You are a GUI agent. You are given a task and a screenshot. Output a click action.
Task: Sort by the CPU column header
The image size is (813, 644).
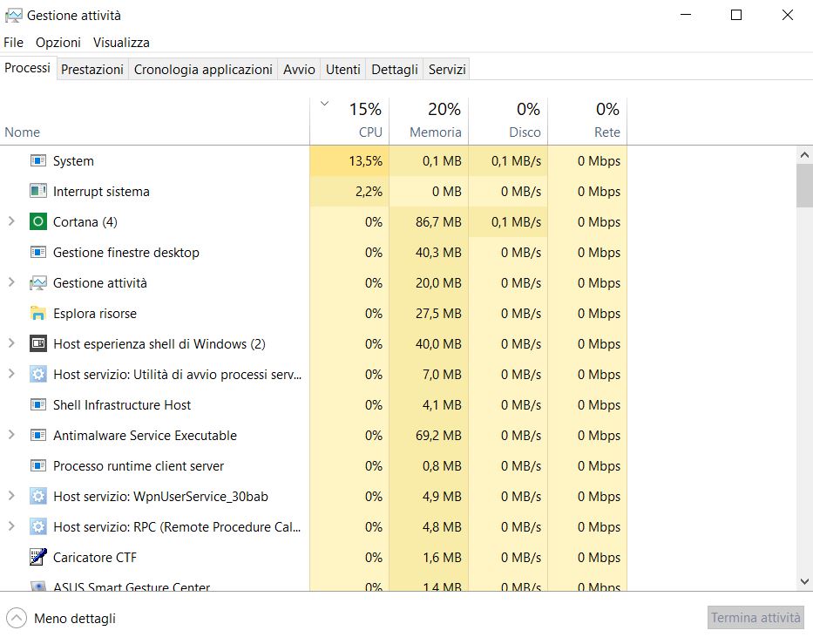point(349,121)
